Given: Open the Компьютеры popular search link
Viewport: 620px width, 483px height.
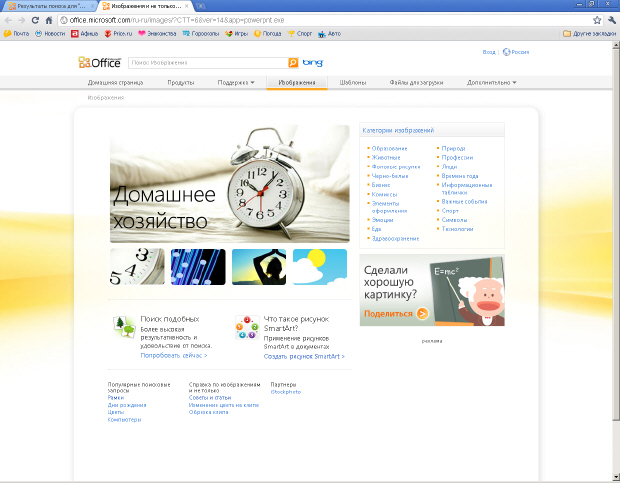Looking at the screenshot, I should [124, 419].
